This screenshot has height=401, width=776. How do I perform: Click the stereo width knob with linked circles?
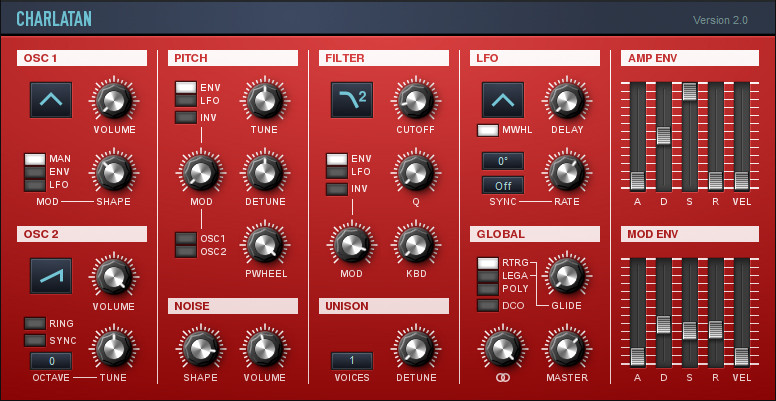coord(502,349)
